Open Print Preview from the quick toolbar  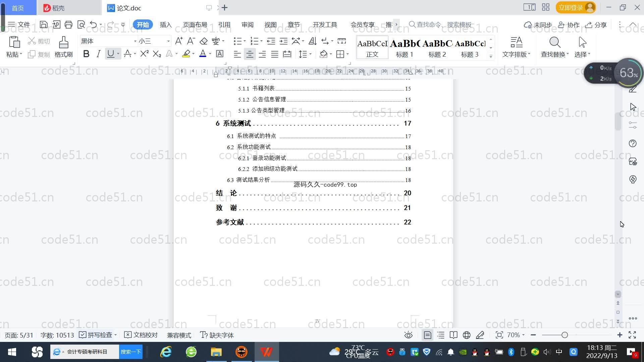click(x=81, y=24)
